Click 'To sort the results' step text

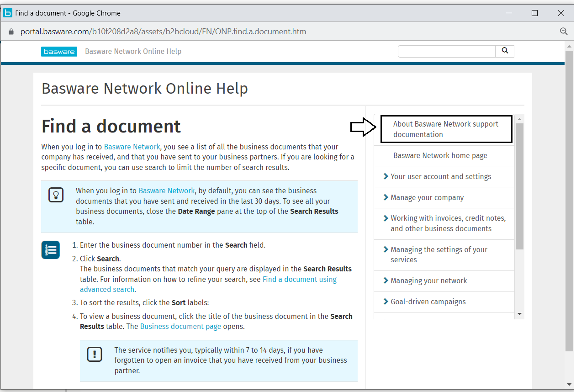[x=144, y=302]
